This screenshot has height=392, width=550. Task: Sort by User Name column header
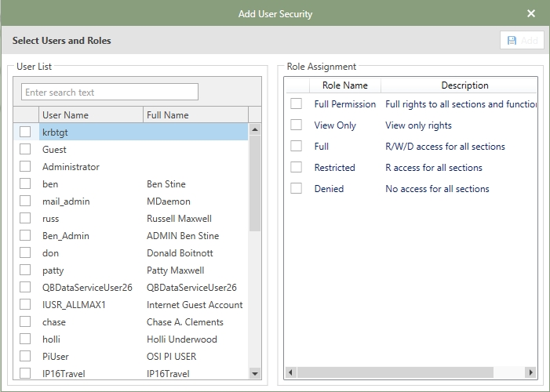(91, 114)
